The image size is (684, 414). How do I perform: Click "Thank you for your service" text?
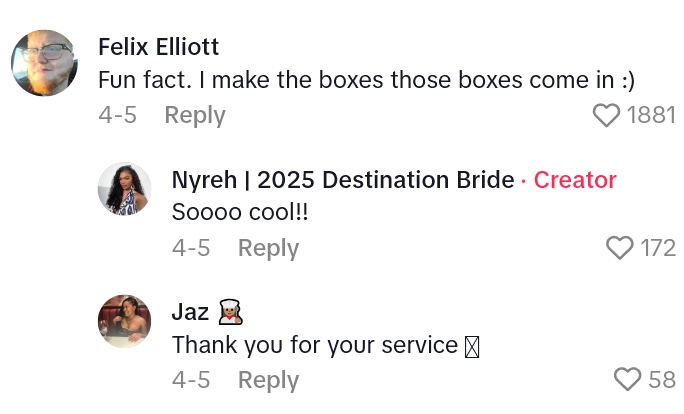315,345
